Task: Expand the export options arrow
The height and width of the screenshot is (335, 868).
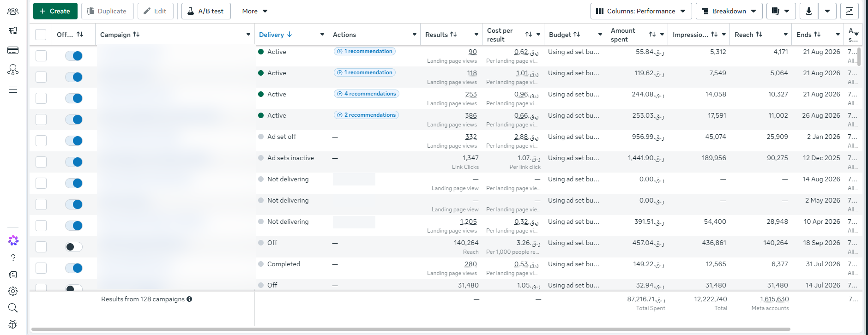Action: pos(827,11)
